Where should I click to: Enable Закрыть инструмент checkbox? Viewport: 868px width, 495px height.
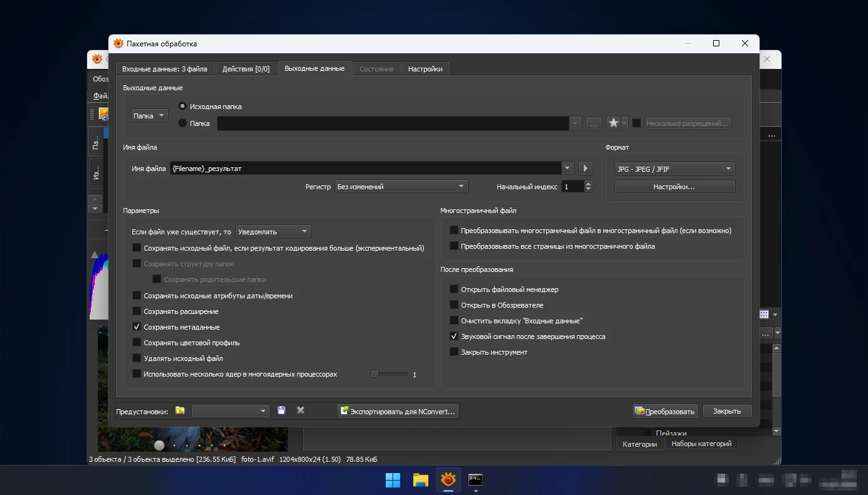(x=454, y=352)
